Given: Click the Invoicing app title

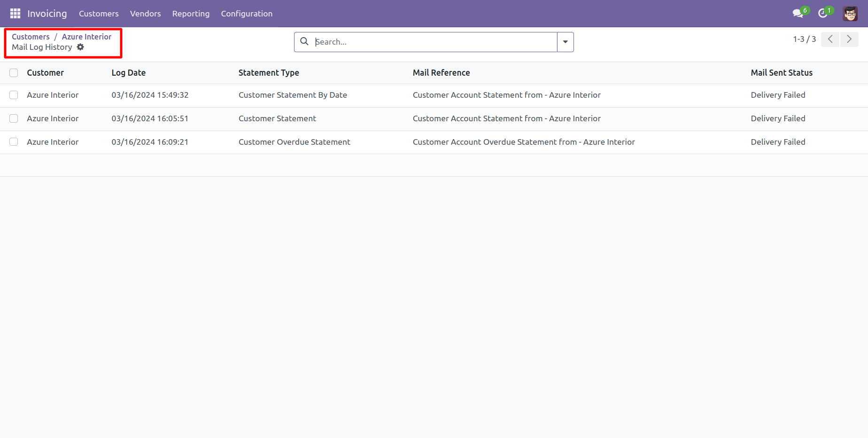Looking at the screenshot, I should click(x=47, y=14).
